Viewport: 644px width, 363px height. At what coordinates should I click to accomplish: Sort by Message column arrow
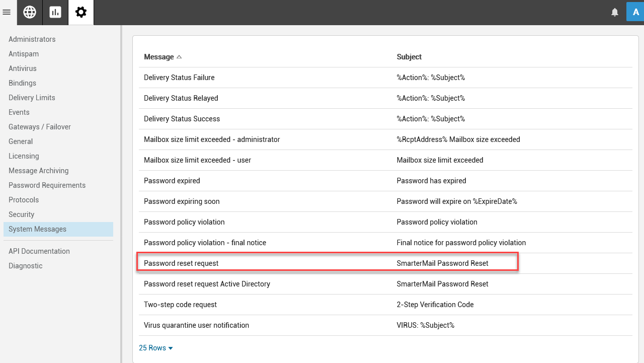click(179, 57)
